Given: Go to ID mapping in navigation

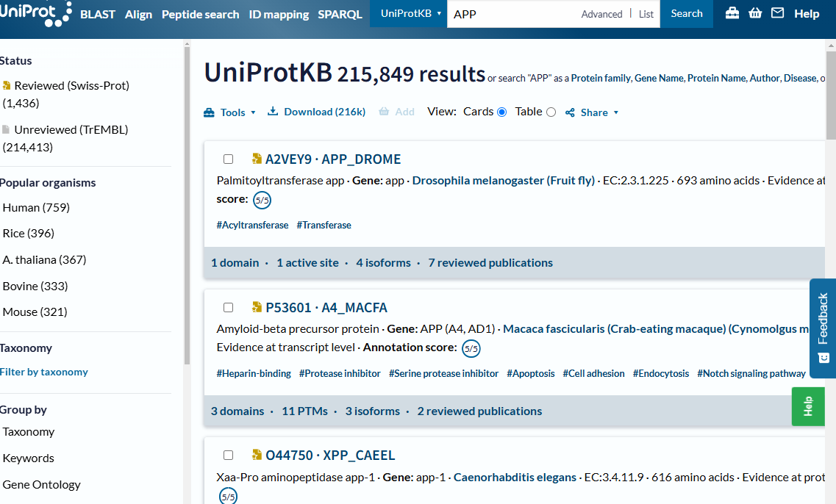Looking at the screenshot, I should coord(279,14).
